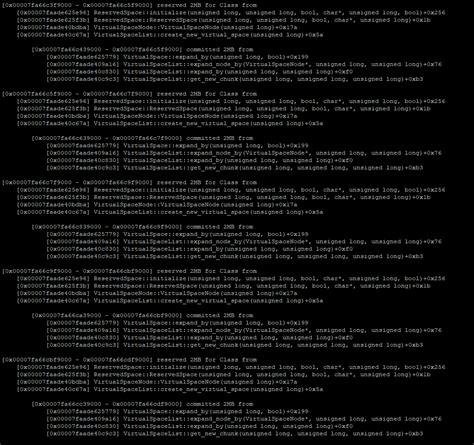Click reserved line starting at 0x00007fa66c9f9000
The width and height of the screenshot is (474, 445).
tap(129, 271)
